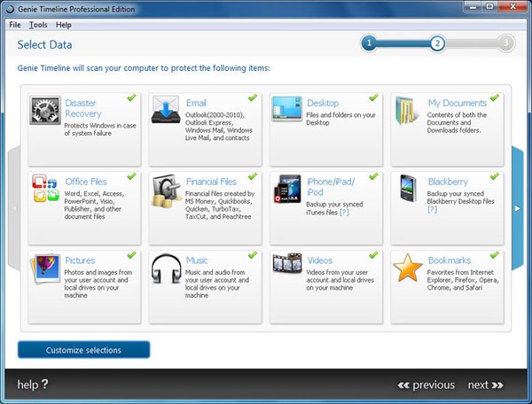The width and height of the screenshot is (532, 404).
Task: Click the Bookmarks title
Action: tap(450, 260)
